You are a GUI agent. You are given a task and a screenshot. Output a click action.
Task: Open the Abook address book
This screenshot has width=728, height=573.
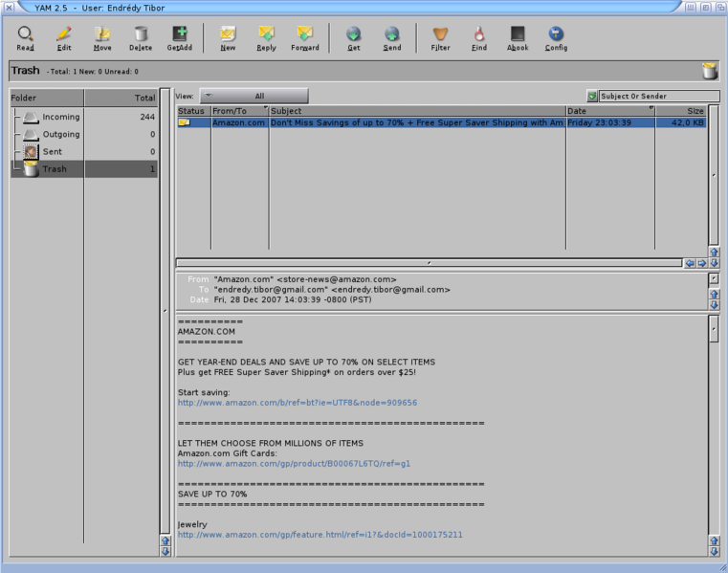[518, 38]
